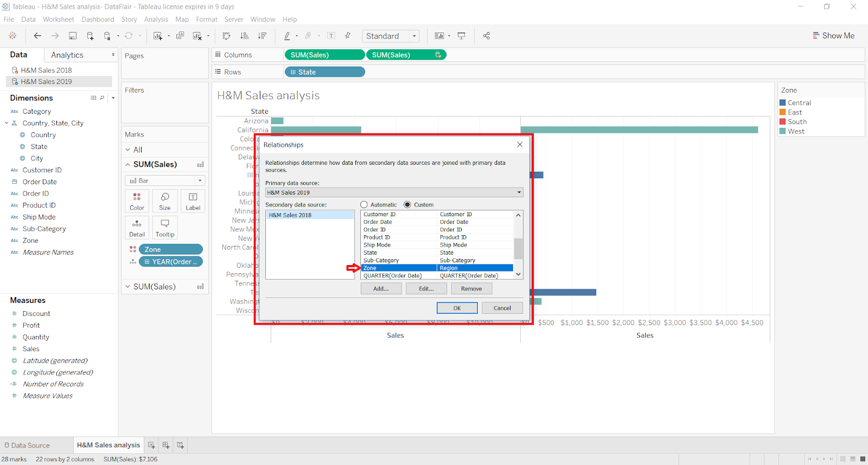
Task: Close the Relationships dialog with X
Action: [520, 145]
